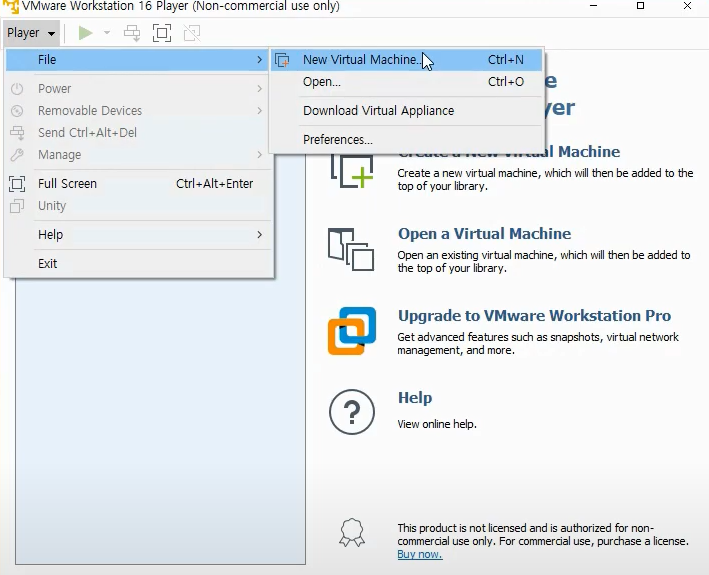This screenshot has height=575, width=709.
Task: Choose Exit from the Player menu
Action: click(138, 264)
